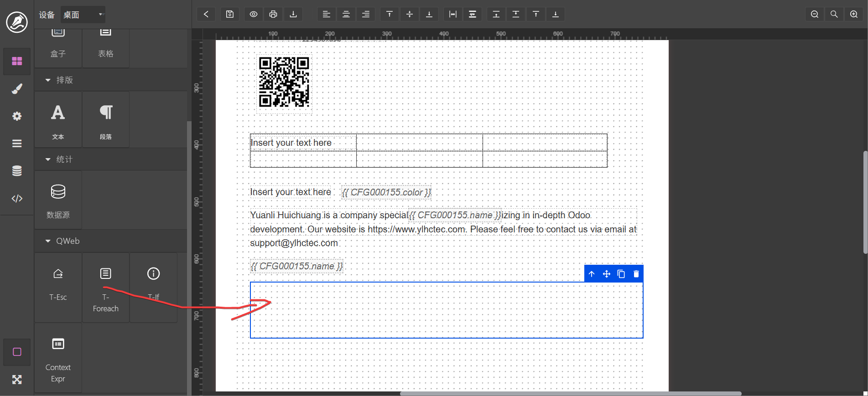Open the code view in the left sidebar

17,198
